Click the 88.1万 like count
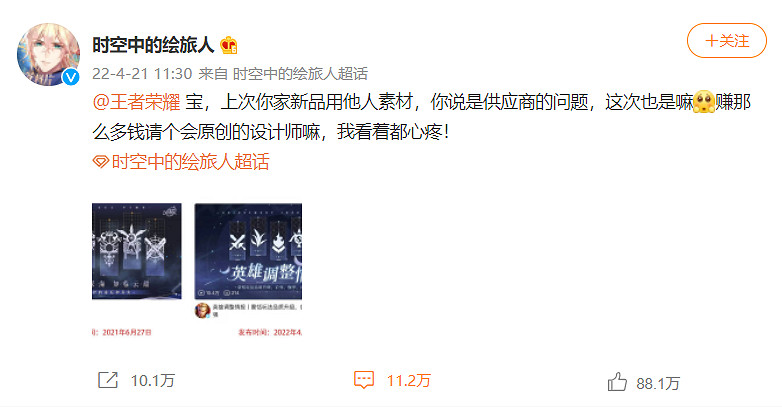The height and width of the screenshot is (409, 782). point(658,383)
